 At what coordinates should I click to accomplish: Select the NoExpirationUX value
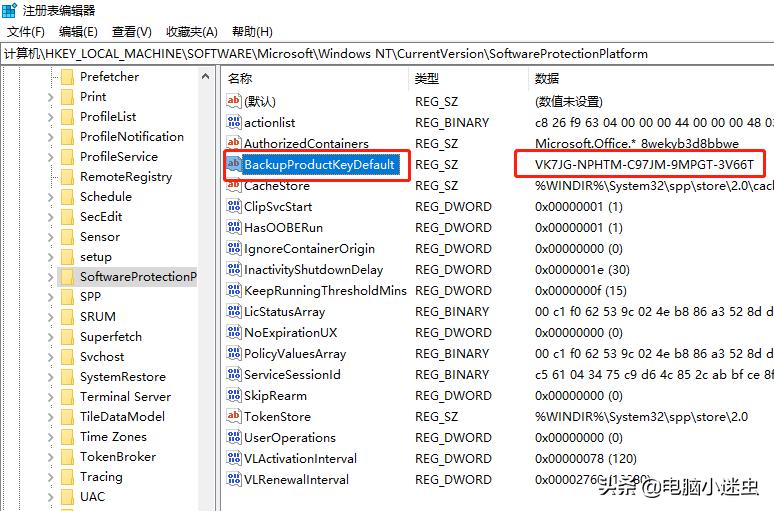[290, 333]
